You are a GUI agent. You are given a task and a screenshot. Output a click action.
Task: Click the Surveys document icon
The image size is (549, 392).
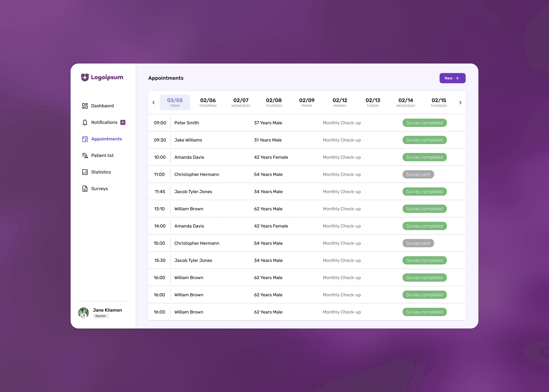[85, 189]
